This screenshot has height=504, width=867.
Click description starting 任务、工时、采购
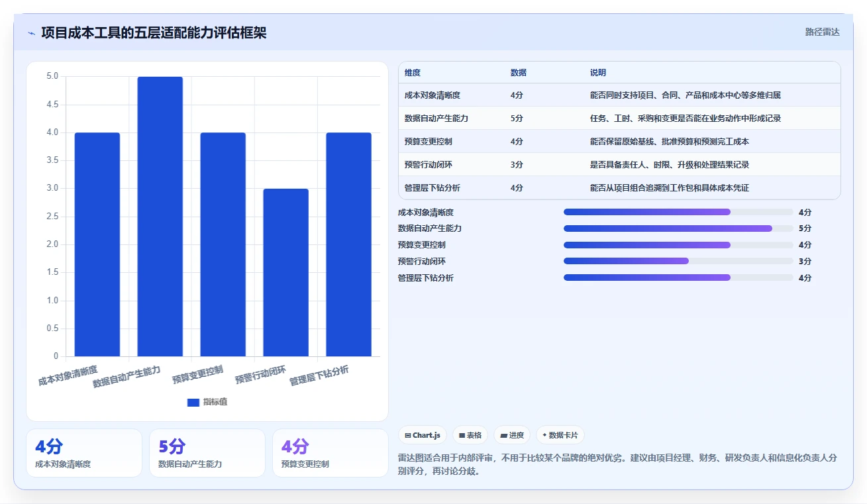click(686, 119)
